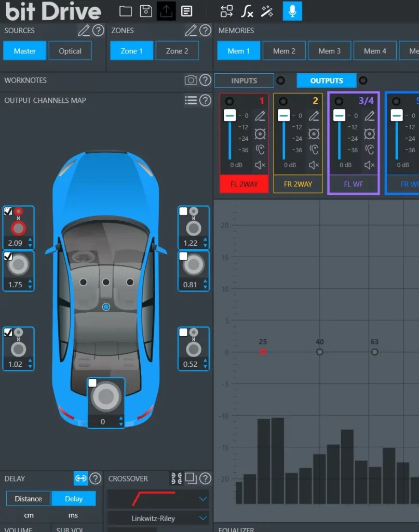The height and width of the screenshot is (532, 419).
Task: Select memory Mem 1
Action: pos(239,51)
